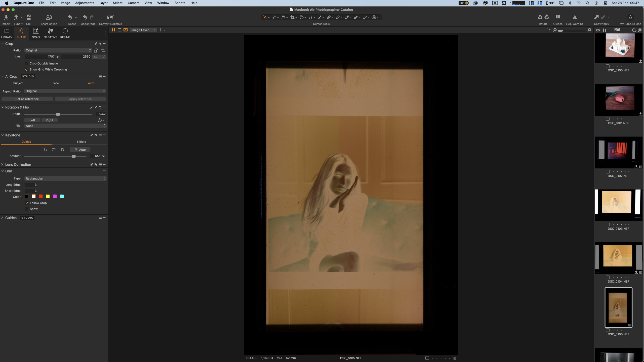Change the Grid Type from Rectangular

pos(65,178)
